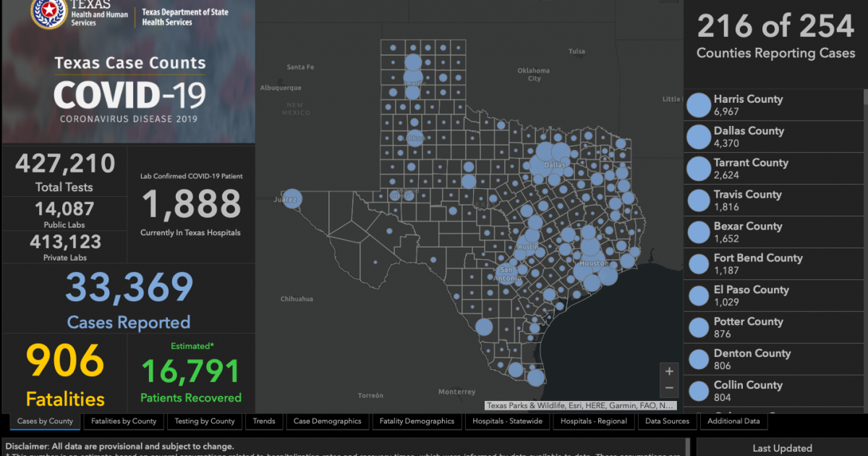The height and width of the screenshot is (456, 868).
Task: View the Fatality Demographics tab
Action: point(417,421)
